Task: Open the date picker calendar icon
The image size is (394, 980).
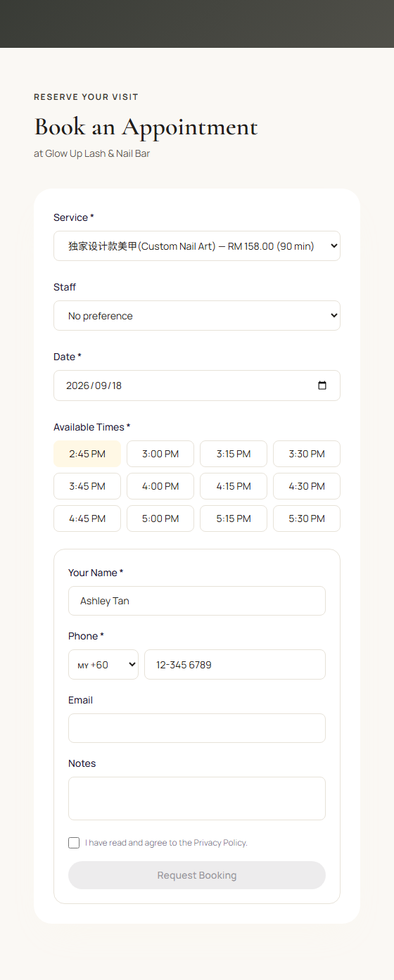Action: tap(322, 386)
